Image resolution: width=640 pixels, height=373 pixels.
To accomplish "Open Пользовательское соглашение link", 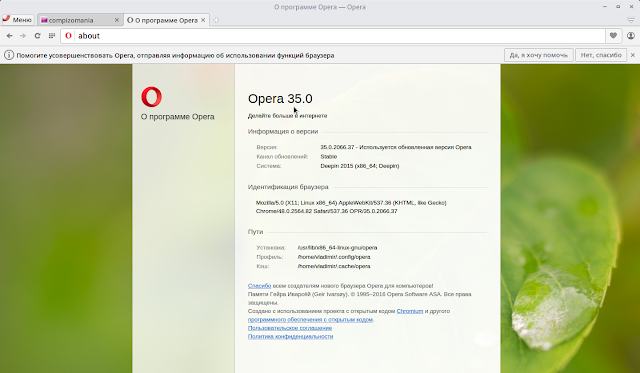I will point(290,328).
